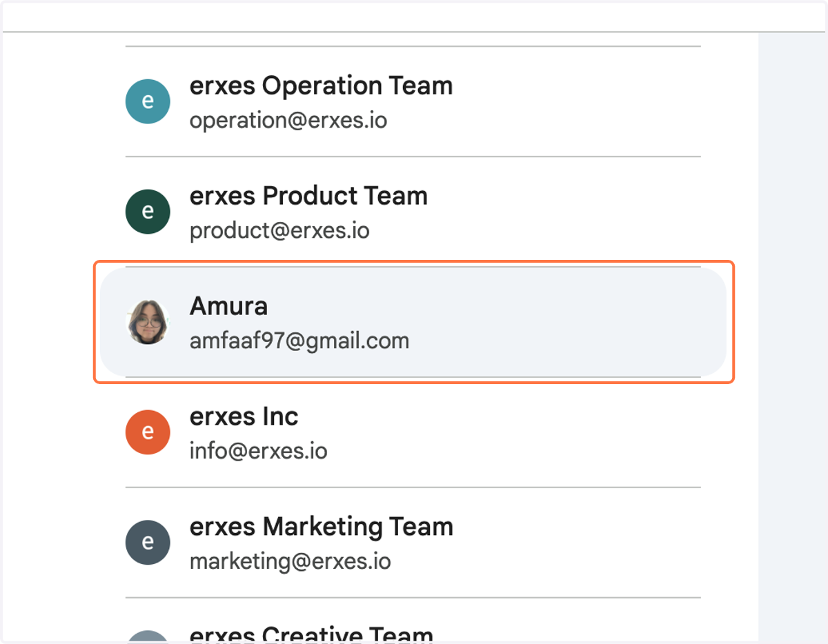Select the erxes Inc account name
The width and height of the screenshot is (828, 644).
tap(244, 416)
